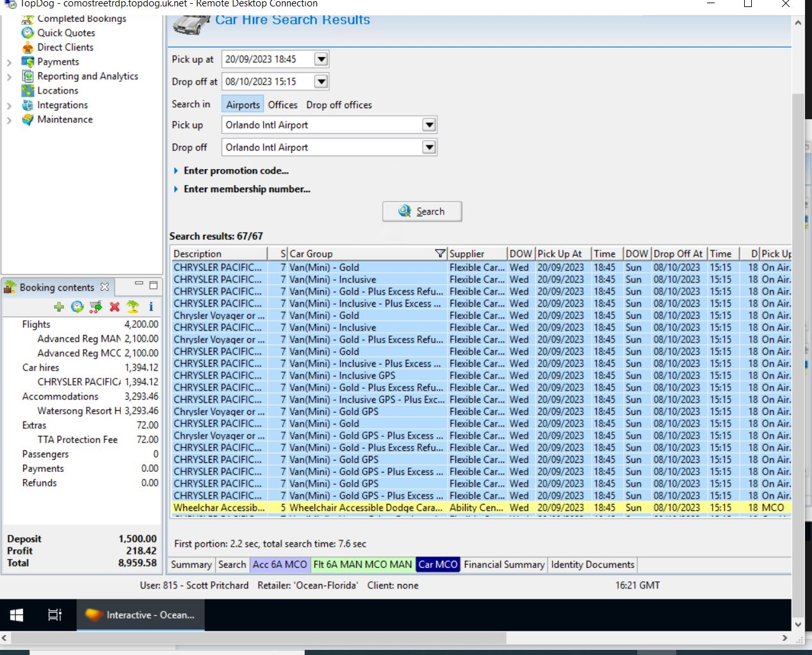Sort by the Pick Up At column header
Image resolution: width=812 pixels, height=655 pixels.
pos(562,254)
